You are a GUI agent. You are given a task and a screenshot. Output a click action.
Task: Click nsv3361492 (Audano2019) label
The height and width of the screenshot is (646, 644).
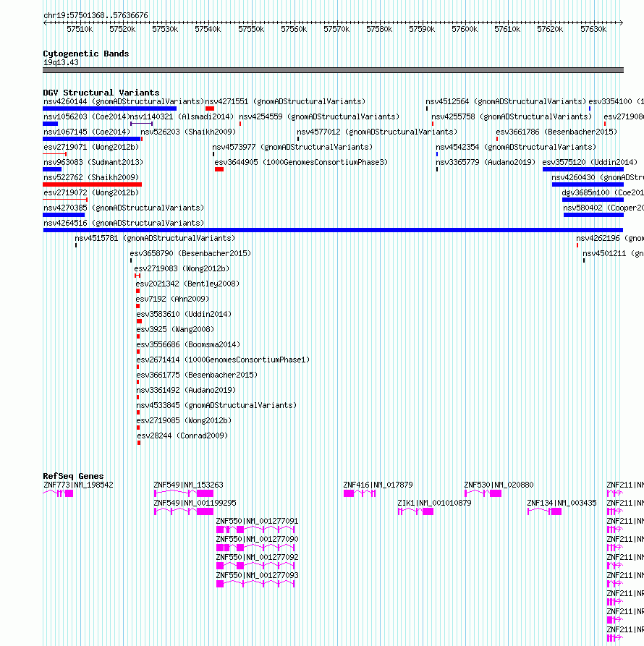pos(186,390)
